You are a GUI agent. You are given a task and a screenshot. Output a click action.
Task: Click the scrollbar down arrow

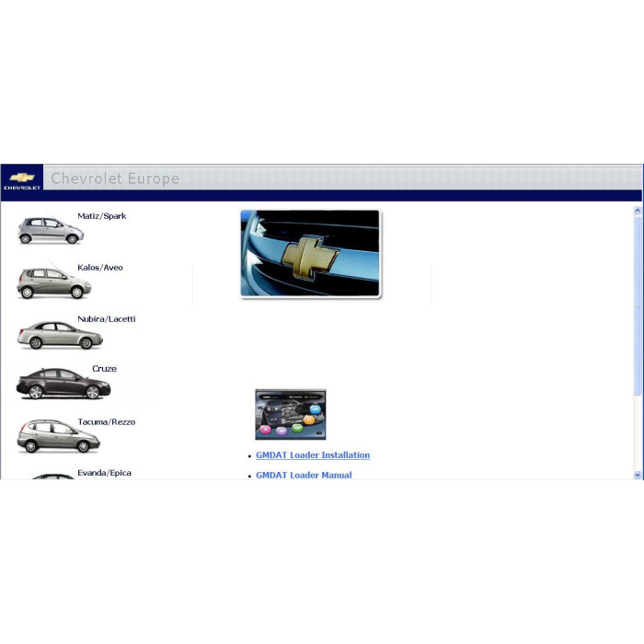click(x=638, y=475)
